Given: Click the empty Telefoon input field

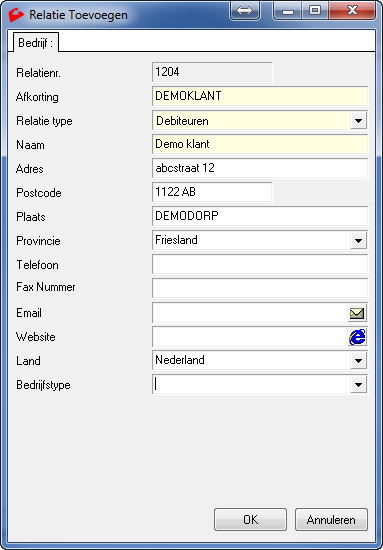Looking at the screenshot, I should (x=260, y=264).
